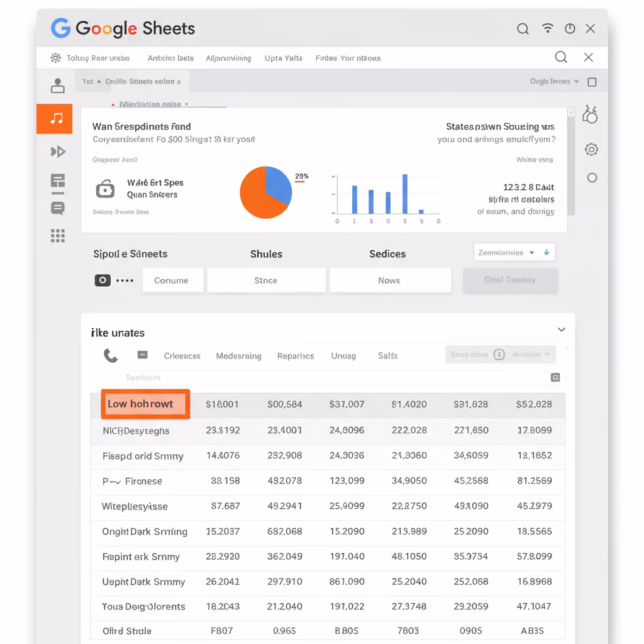Click the small square icon in Sperinarn field
644x644 pixels.
point(555,377)
